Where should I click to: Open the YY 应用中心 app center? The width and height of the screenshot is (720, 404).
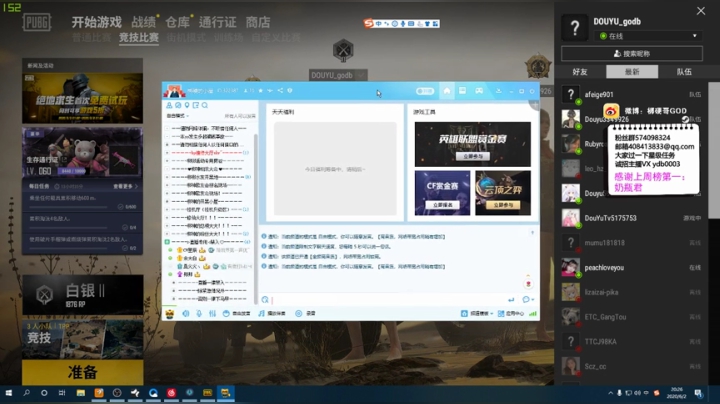511,314
